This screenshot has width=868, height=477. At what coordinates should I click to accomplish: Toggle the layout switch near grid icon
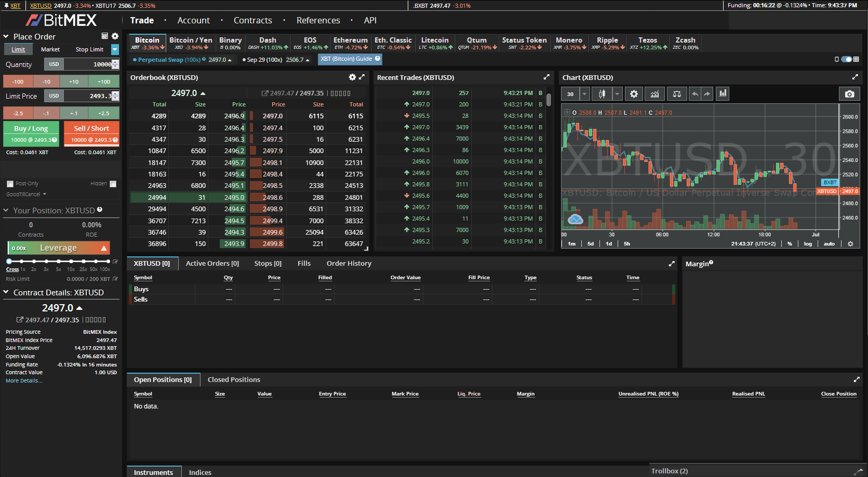(846, 59)
